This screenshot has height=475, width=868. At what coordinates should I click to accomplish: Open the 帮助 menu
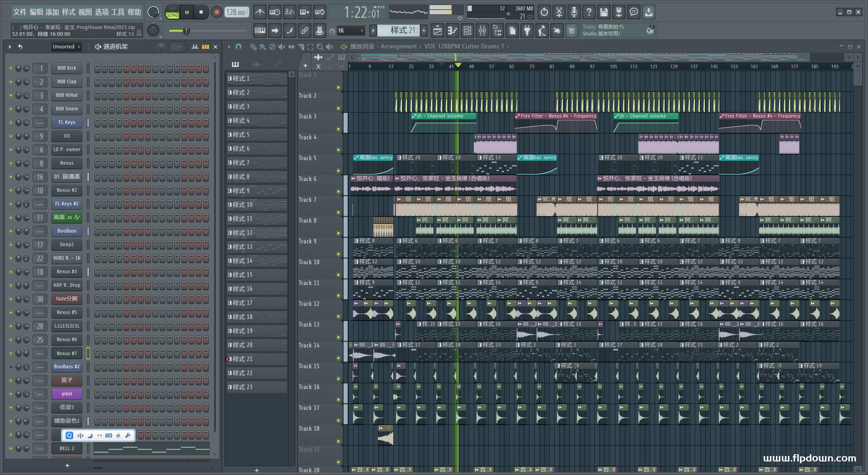tap(134, 12)
